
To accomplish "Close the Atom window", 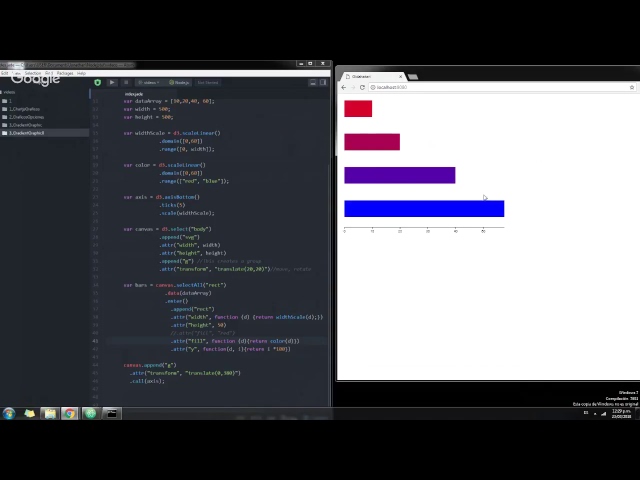I will pyautogui.click(x=322, y=64).
